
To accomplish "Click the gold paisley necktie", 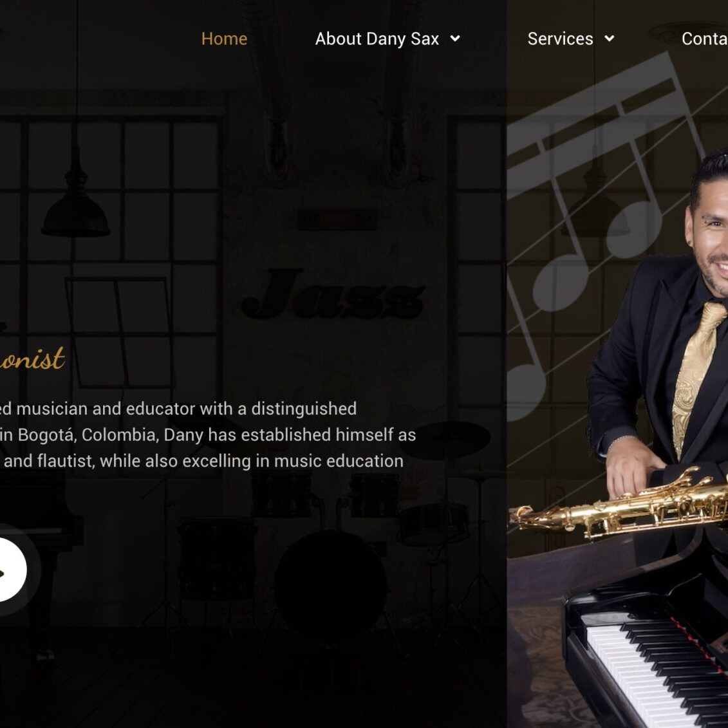I will [696, 371].
